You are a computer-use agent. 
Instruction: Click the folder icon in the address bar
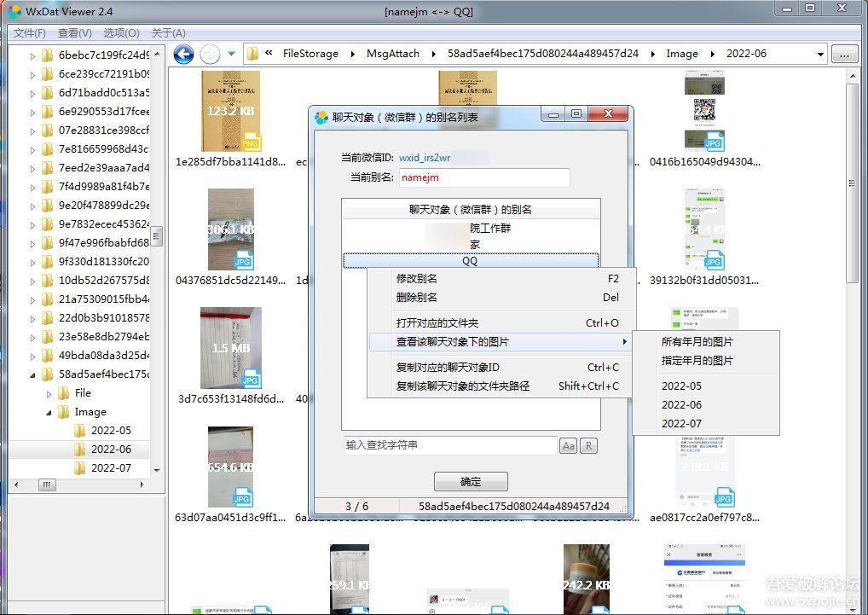pyautogui.click(x=252, y=53)
